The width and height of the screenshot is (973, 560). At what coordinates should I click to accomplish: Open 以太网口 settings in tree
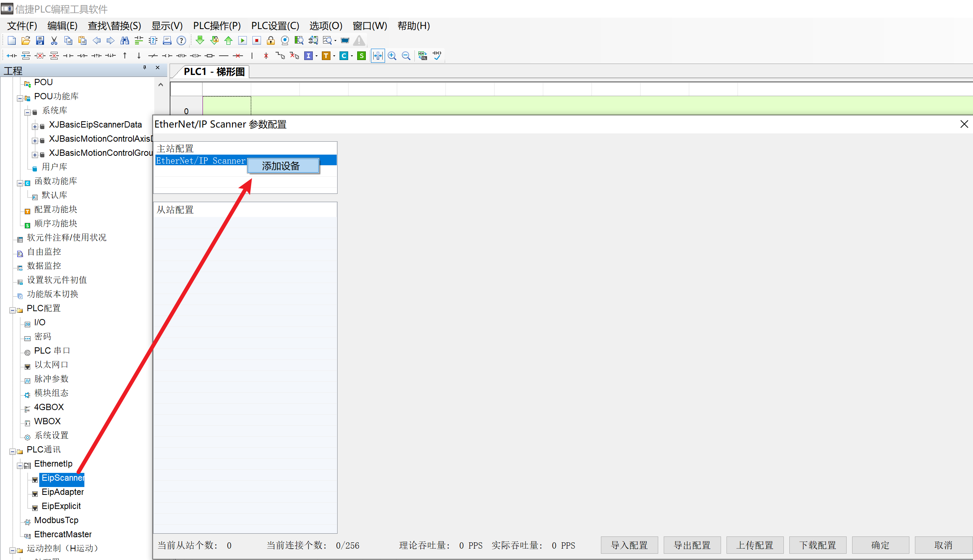coord(51,365)
